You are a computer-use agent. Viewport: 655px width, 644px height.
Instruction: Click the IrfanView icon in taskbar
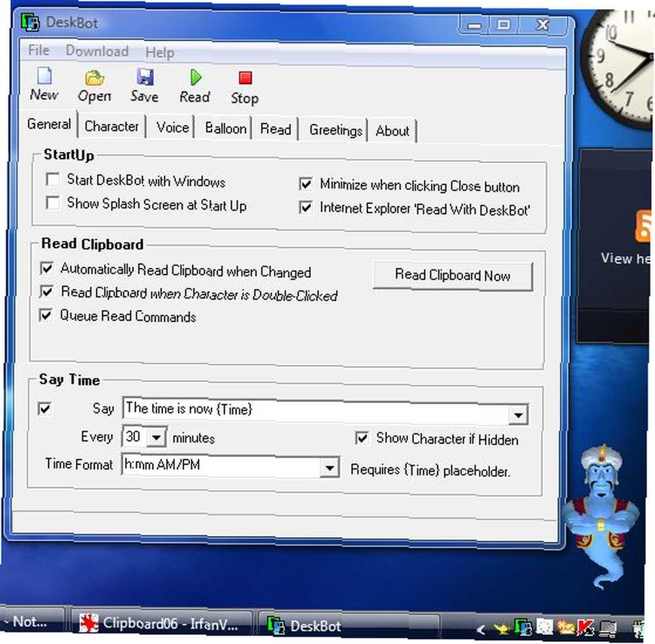click(x=88, y=622)
